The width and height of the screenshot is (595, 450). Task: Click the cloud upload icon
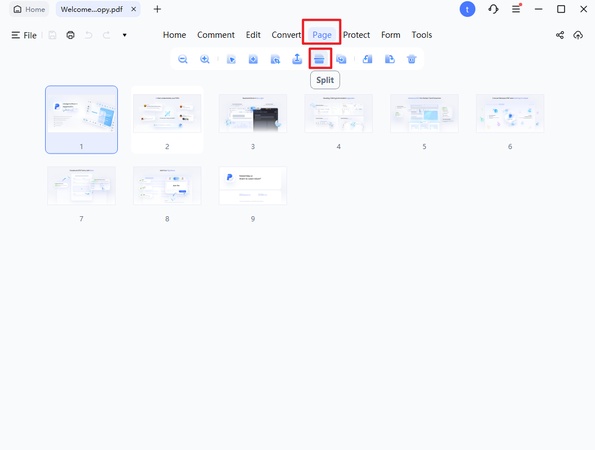point(578,35)
